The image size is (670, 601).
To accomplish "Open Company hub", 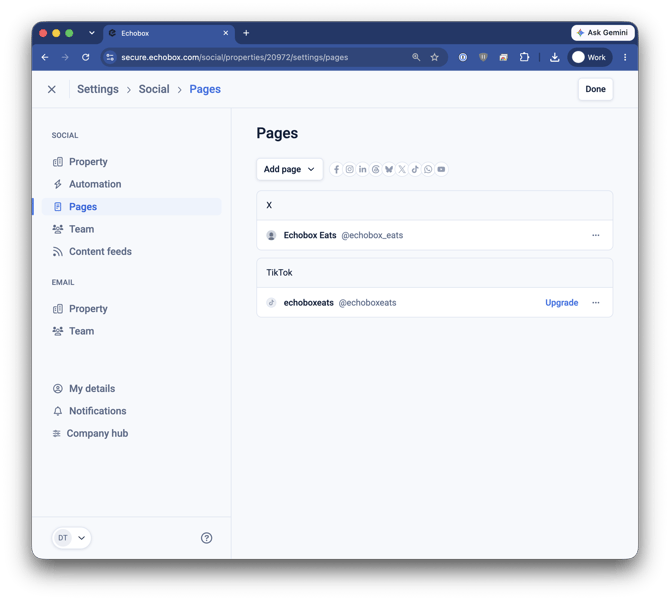I will (90, 434).
